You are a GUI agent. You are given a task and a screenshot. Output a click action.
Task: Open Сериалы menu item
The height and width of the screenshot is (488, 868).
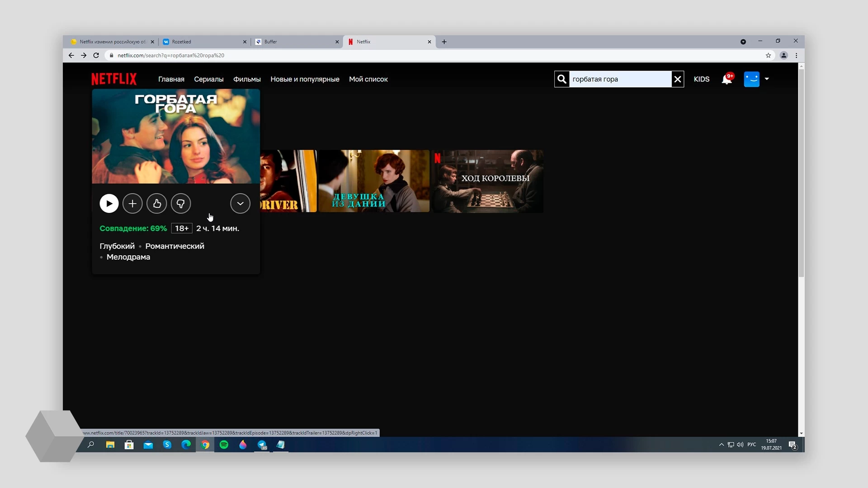pyautogui.click(x=209, y=79)
